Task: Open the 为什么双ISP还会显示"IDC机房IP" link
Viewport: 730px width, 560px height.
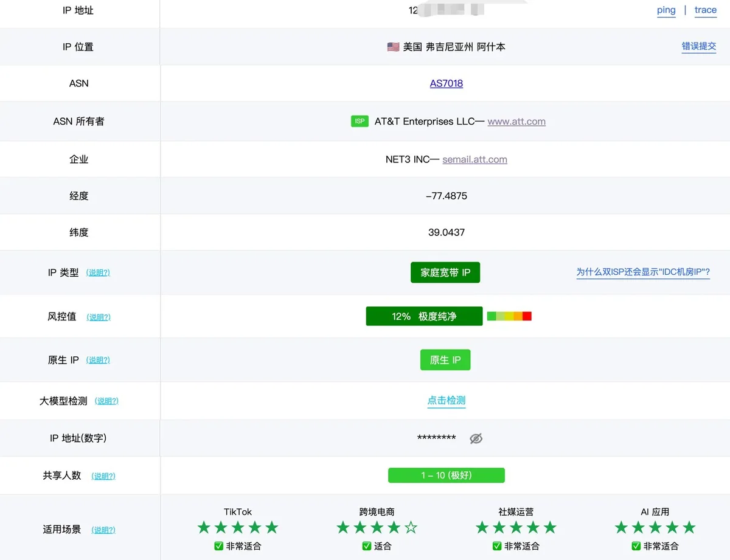Action: click(643, 272)
